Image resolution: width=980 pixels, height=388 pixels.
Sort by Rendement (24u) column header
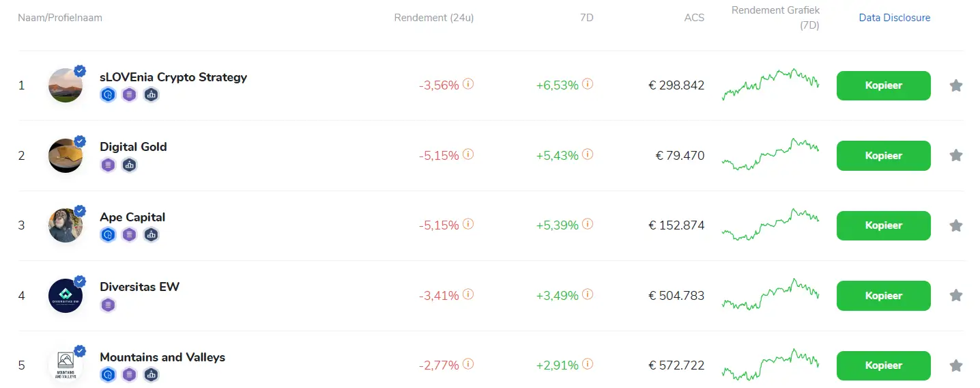(433, 18)
